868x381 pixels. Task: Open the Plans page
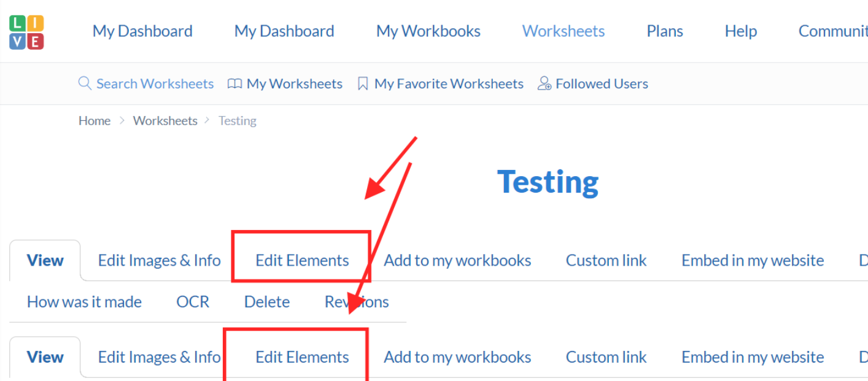[665, 31]
